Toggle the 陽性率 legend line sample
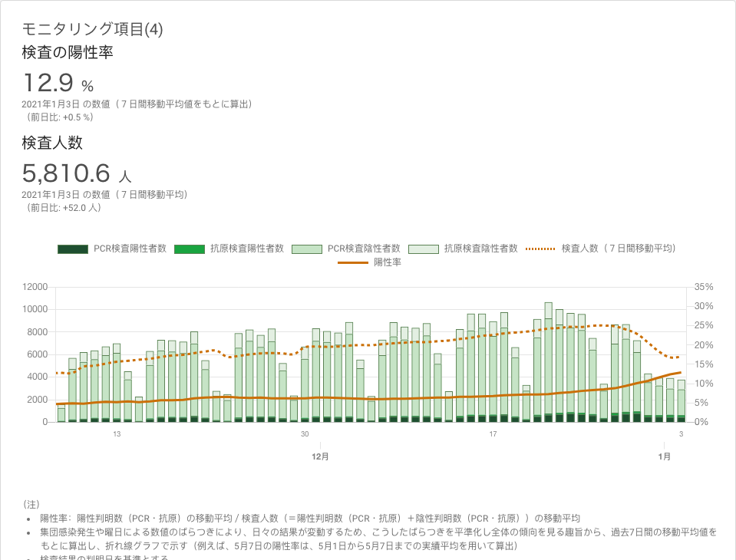This screenshot has height=560, width=736. [x=353, y=262]
